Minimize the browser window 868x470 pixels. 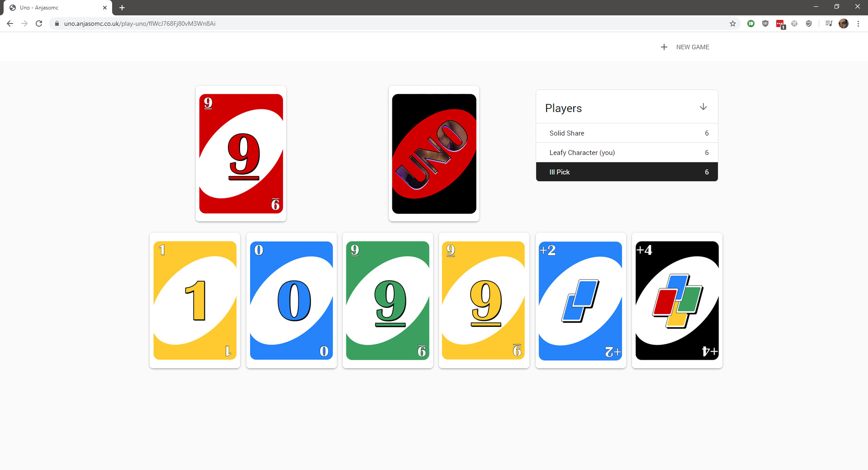tap(816, 7)
